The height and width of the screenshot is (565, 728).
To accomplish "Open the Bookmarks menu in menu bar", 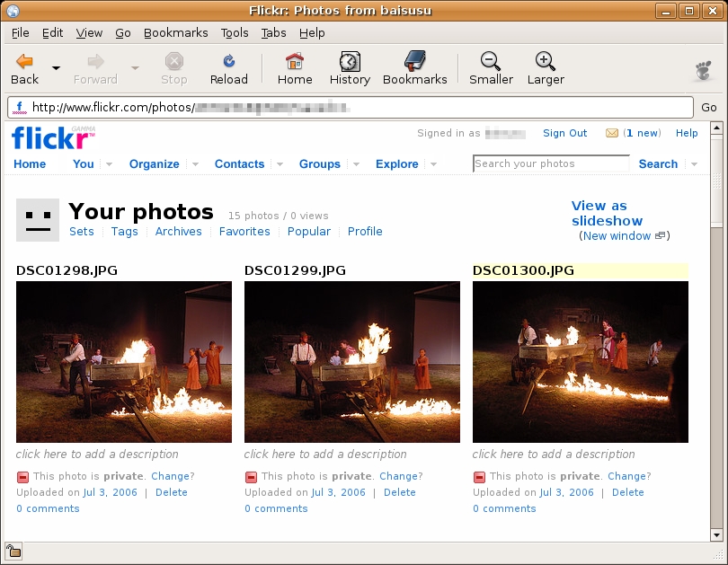I will tap(176, 32).
